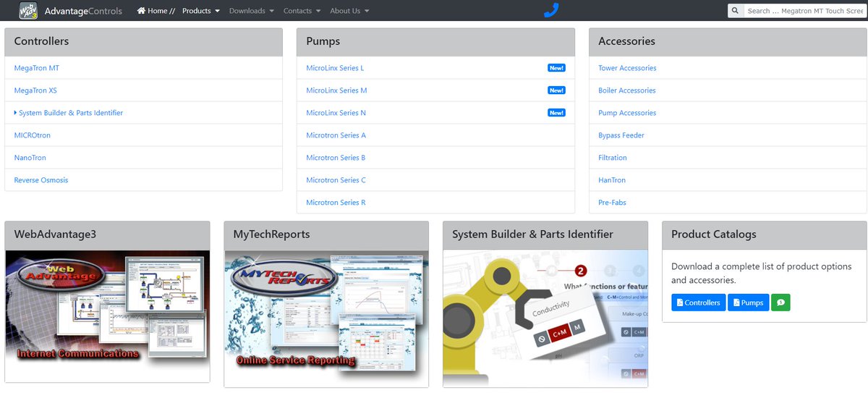
Task: Open MicroLinx Series M pump link
Action: [336, 90]
